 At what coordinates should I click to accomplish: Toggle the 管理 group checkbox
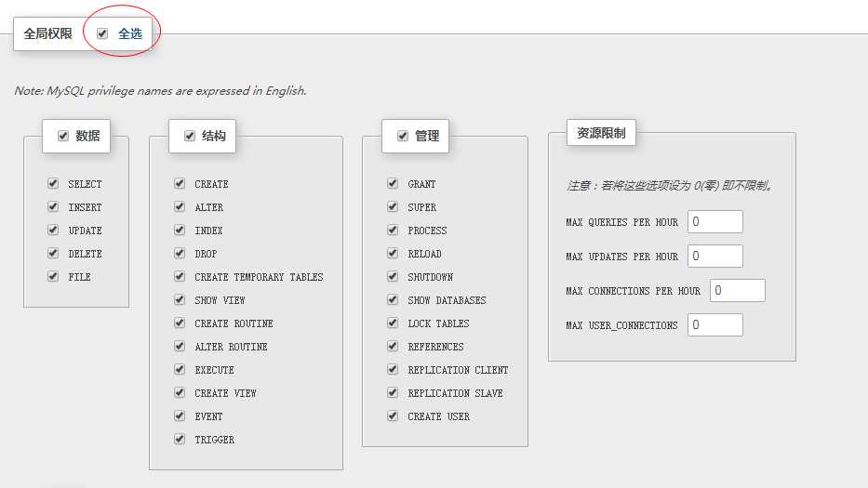pos(403,136)
